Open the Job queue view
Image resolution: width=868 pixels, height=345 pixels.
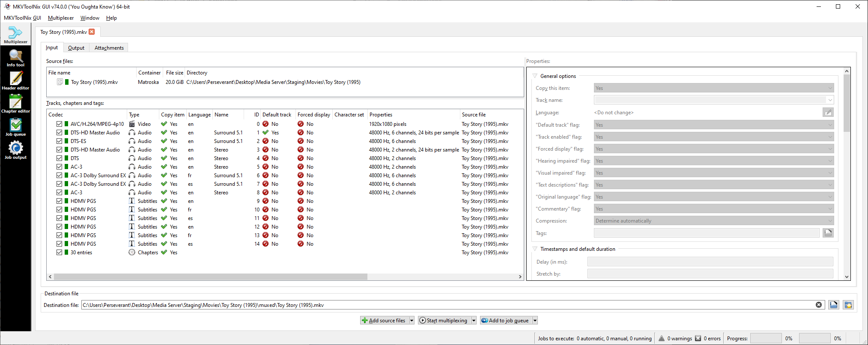click(15, 127)
